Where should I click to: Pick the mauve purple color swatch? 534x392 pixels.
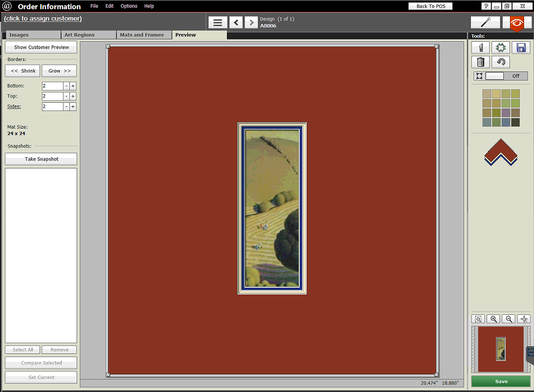(506, 113)
